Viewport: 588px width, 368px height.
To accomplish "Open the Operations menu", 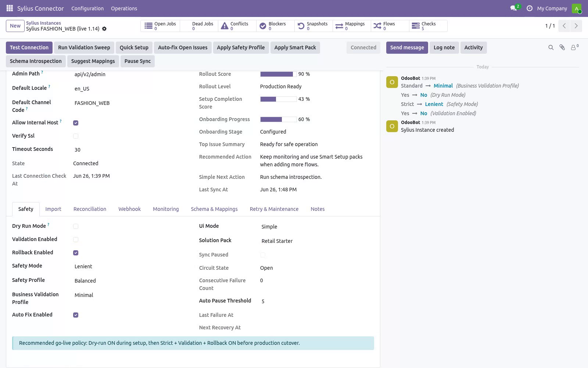I will [x=124, y=8].
